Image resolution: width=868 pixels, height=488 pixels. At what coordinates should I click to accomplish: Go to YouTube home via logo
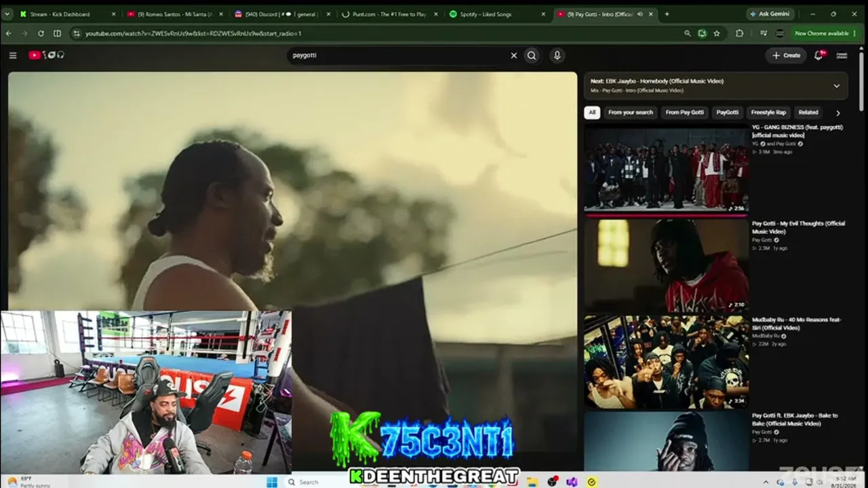[x=45, y=56]
